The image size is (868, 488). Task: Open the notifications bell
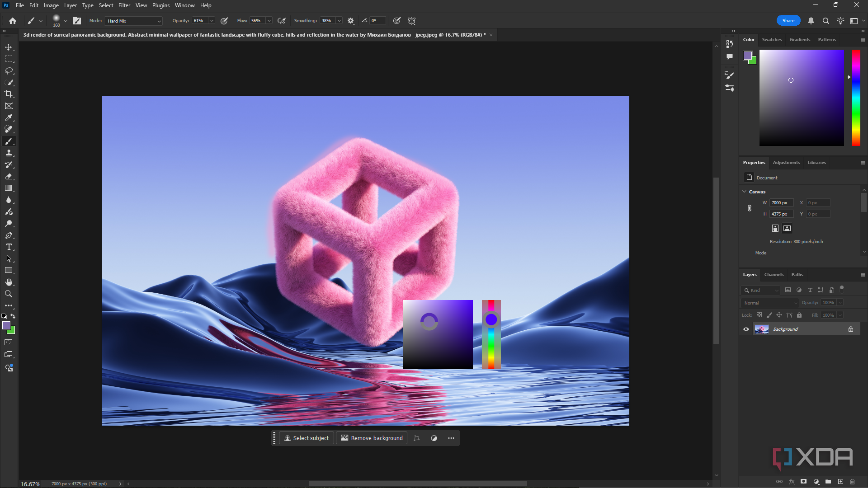coord(811,21)
